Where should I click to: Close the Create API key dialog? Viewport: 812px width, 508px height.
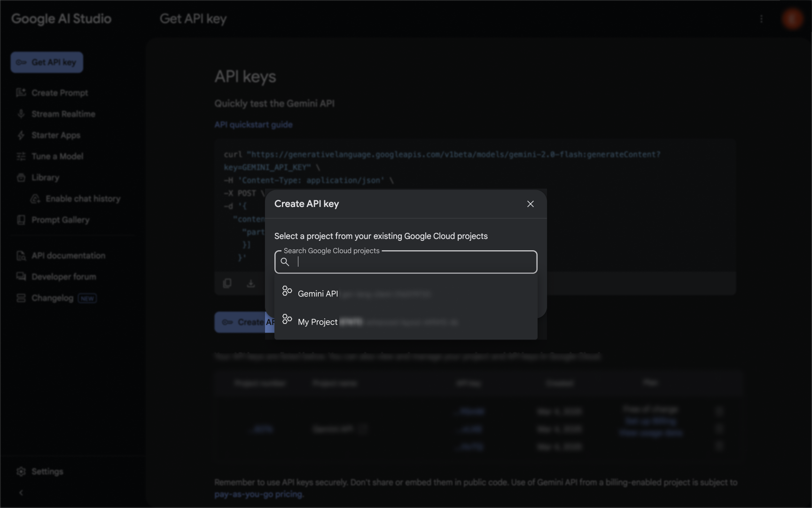tap(530, 204)
